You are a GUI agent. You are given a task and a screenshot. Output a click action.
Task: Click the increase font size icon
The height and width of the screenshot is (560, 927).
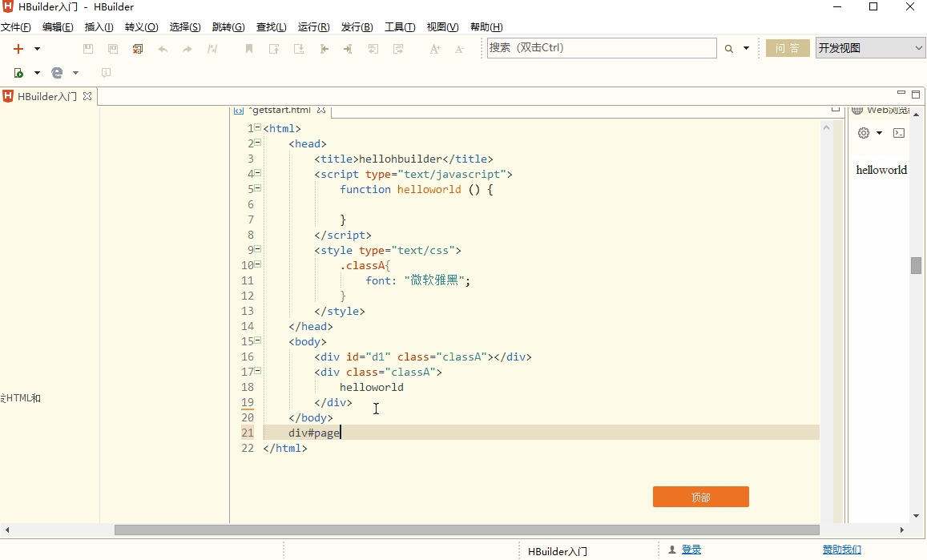coord(435,49)
